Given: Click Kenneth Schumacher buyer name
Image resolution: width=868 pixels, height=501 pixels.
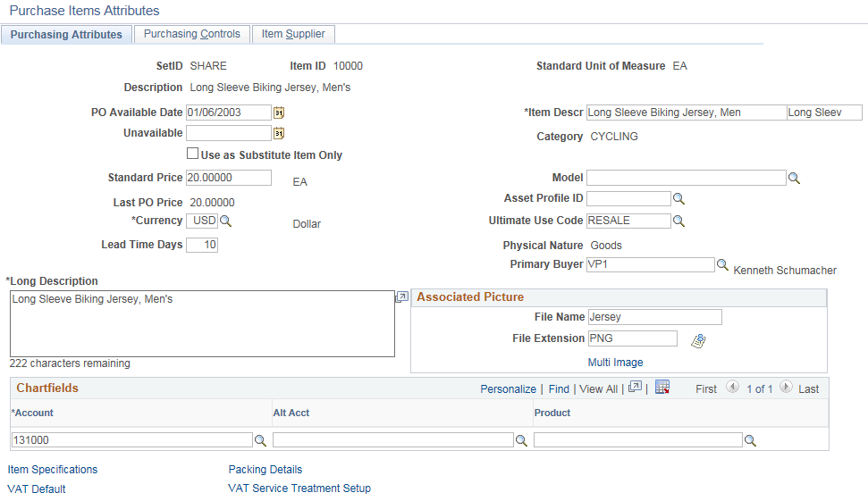Looking at the screenshot, I should tap(785, 271).
